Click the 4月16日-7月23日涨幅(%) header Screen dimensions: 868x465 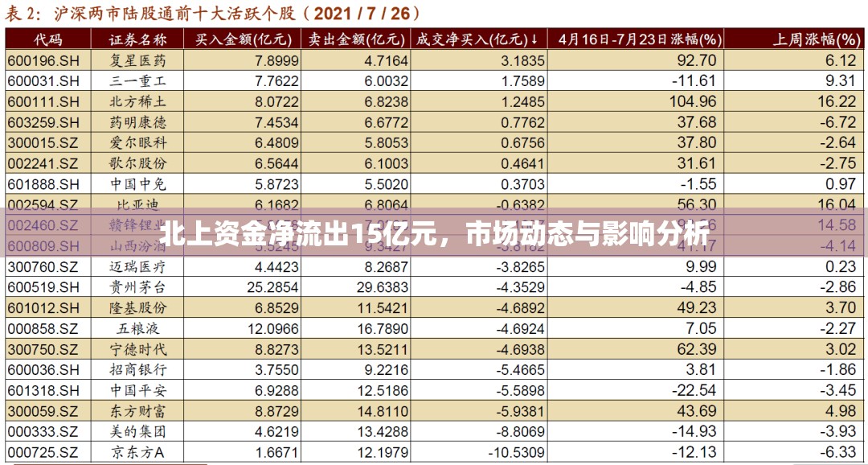(x=641, y=39)
